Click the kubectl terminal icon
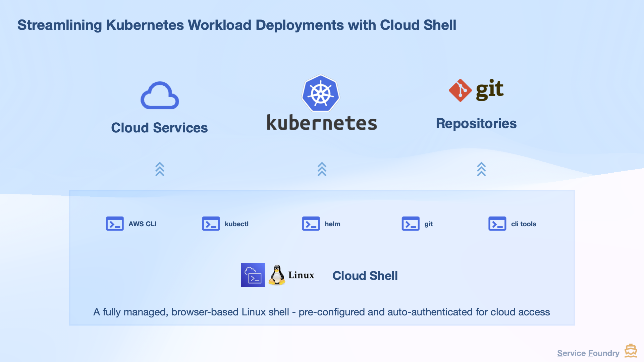This screenshot has height=362, width=644. (211, 224)
